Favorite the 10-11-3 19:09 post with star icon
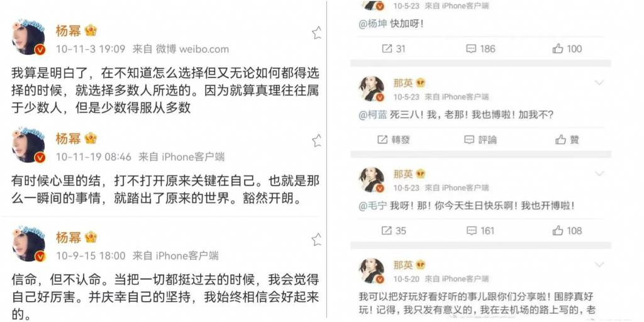Screen dimensions: 644x322 click(x=317, y=33)
